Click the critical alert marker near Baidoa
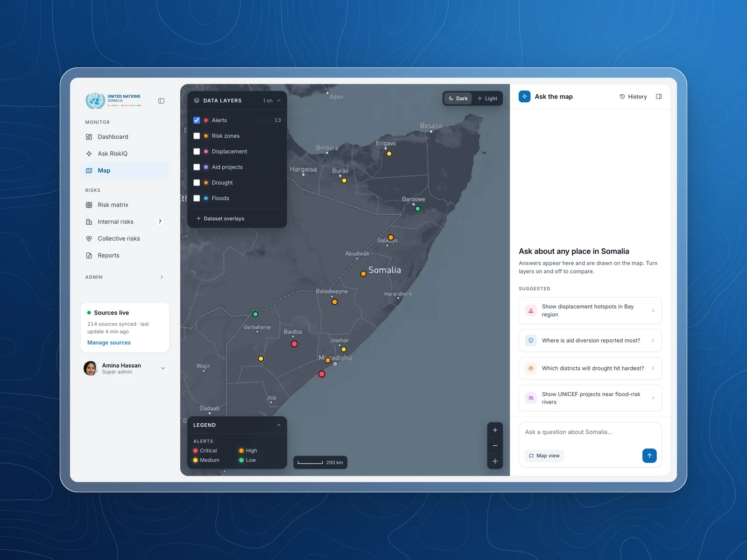Screen dimensions: 747x560 point(294,344)
